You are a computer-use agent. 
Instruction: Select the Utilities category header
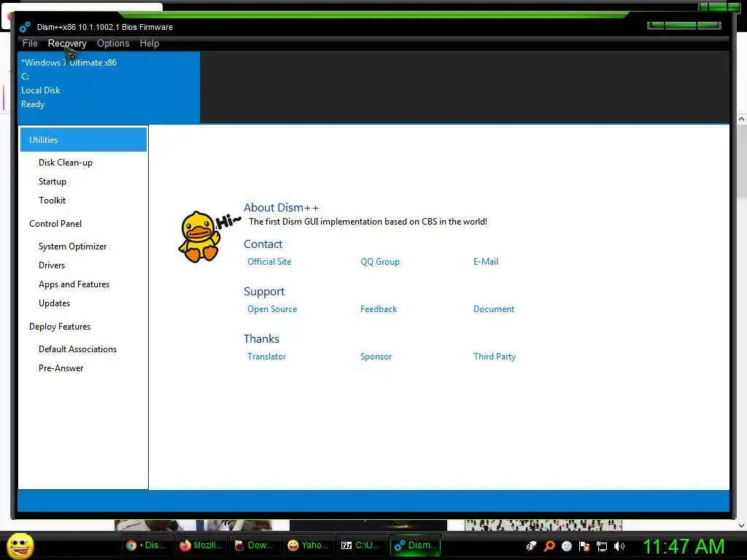pos(83,139)
